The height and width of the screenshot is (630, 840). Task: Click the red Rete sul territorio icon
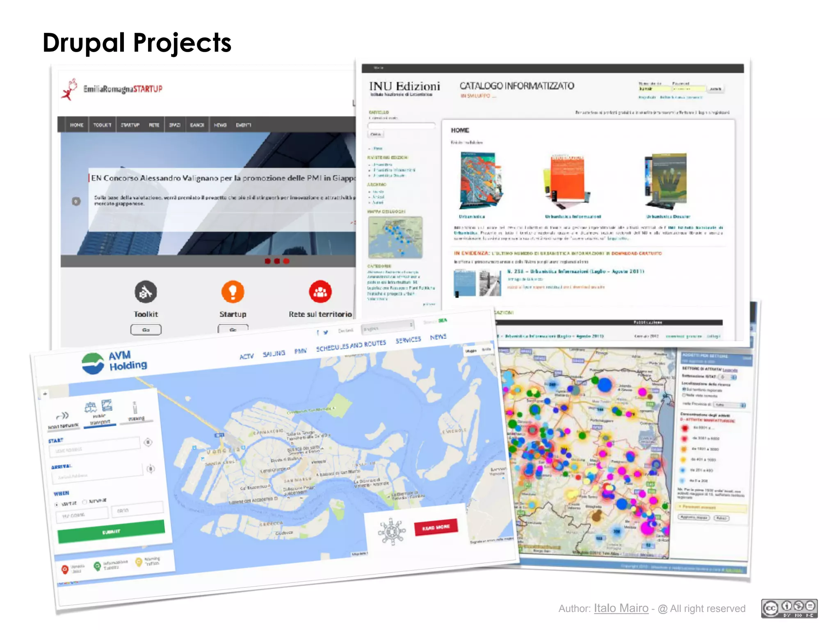[x=320, y=292]
